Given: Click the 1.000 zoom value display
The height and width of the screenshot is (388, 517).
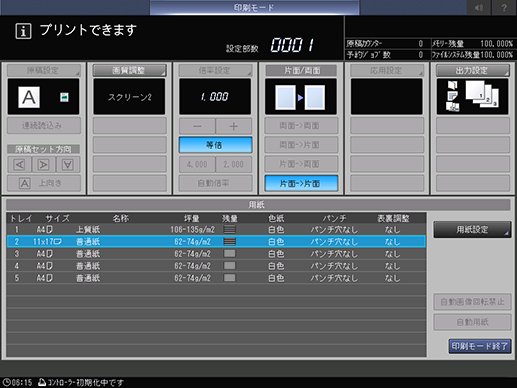Looking at the screenshot, I should coord(215,97).
